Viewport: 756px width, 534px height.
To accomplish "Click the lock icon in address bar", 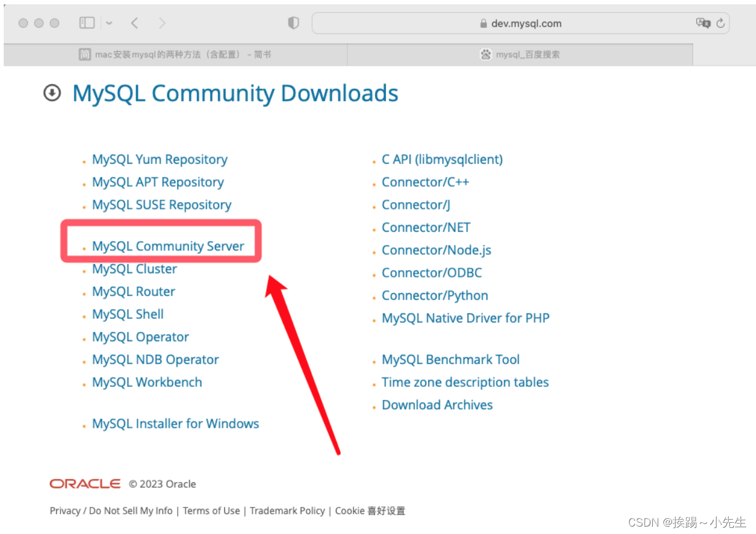I will [484, 23].
